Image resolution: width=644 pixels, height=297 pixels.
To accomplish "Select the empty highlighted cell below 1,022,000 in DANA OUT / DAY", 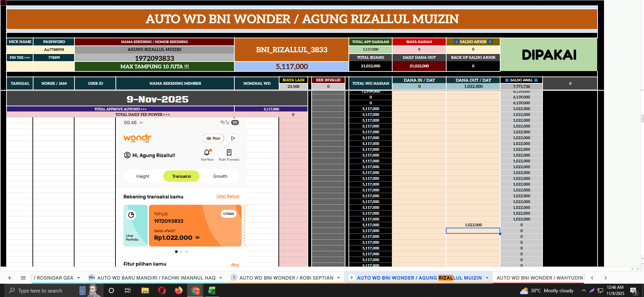I will [473, 231].
